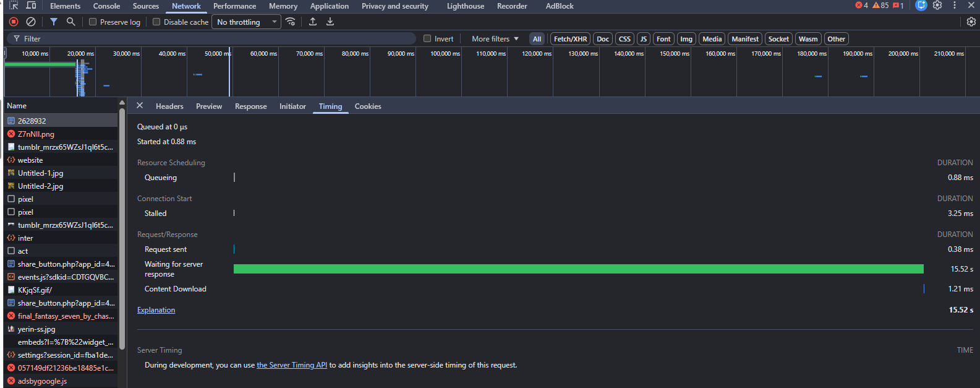Click the Explanation link
The image size is (980, 388).
pyautogui.click(x=156, y=310)
